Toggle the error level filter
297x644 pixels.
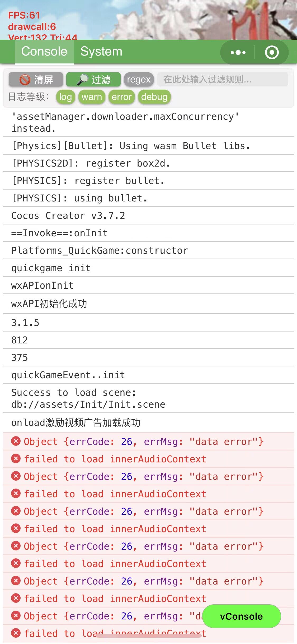click(x=121, y=97)
